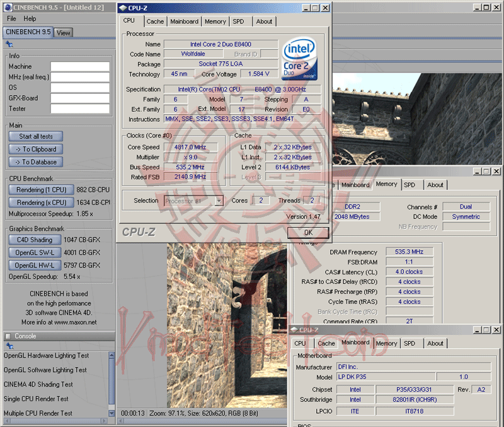Image resolution: width=504 pixels, height=427 pixels.
Task: Toggle the Console panel square icon
Action: pos(8,336)
